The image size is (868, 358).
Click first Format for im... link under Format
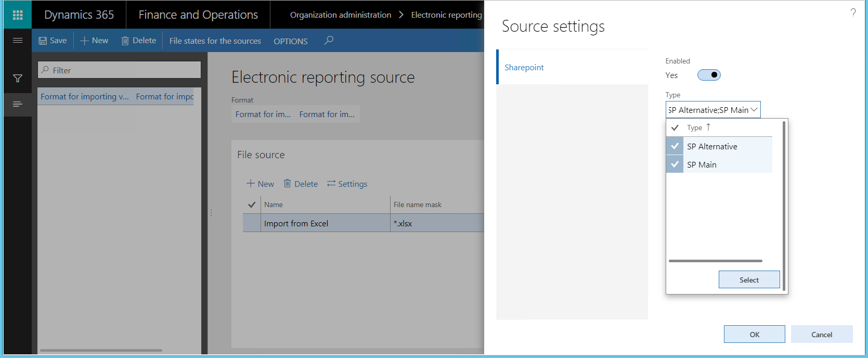(263, 114)
